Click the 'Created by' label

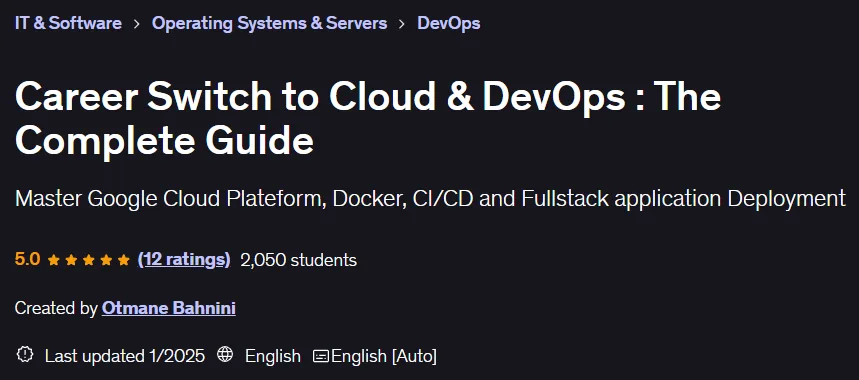tap(56, 308)
